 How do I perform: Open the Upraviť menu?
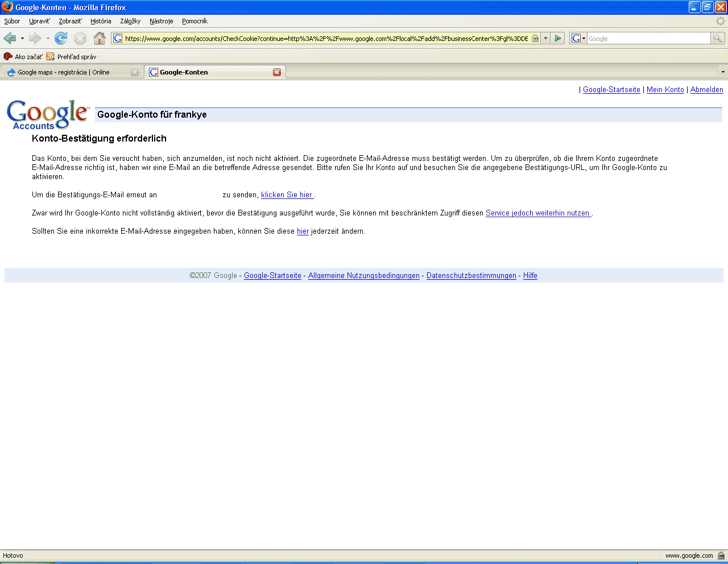(39, 21)
